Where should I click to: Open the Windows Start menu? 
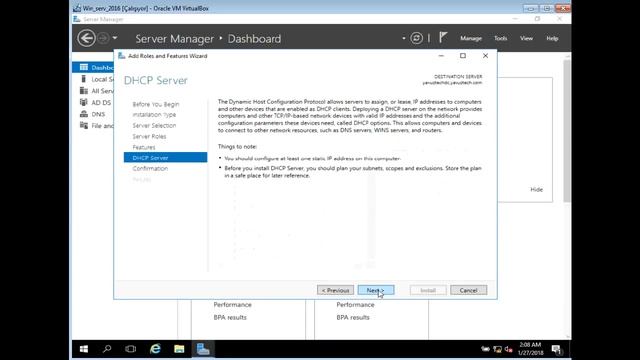[x=84, y=349]
